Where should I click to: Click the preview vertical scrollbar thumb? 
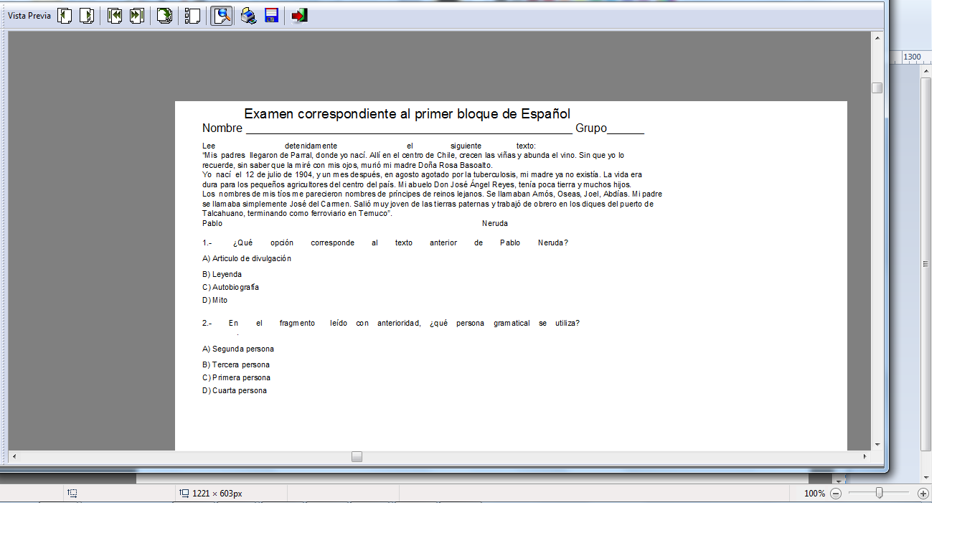877,88
